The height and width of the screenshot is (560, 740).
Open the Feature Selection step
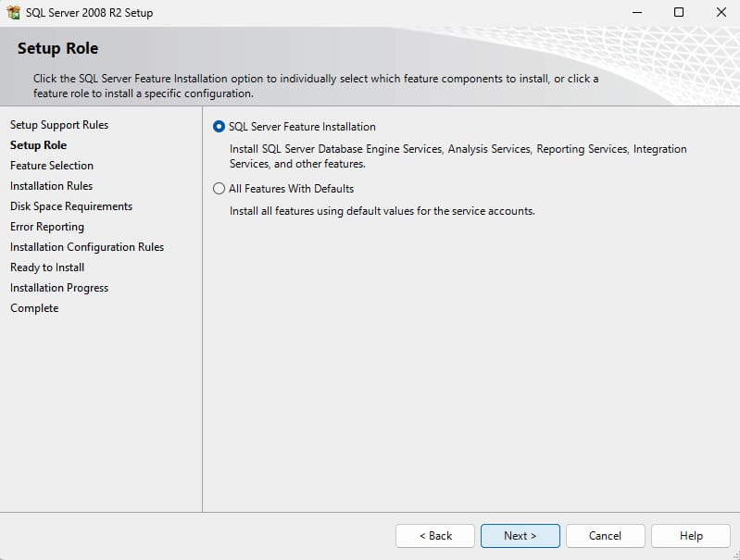pyautogui.click(x=52, y=165)
